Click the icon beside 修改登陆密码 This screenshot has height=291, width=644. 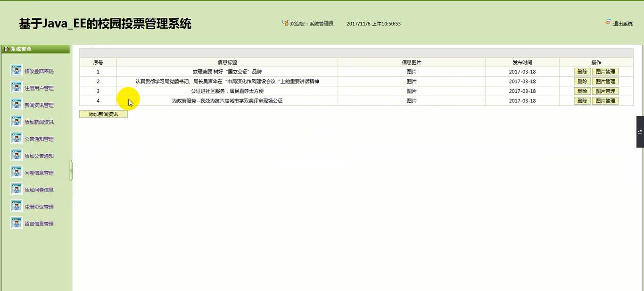[17, 70]
